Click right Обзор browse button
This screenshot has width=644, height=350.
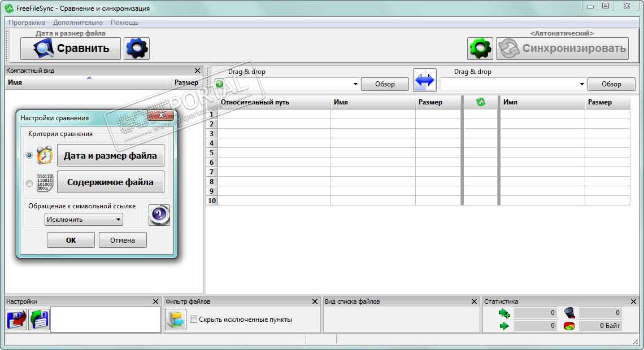[611, 84]
